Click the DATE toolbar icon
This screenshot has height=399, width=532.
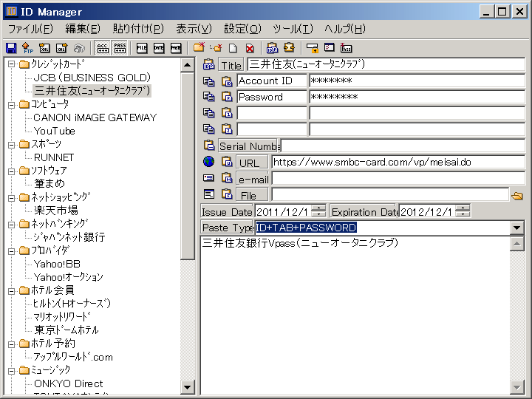point(159,48)
